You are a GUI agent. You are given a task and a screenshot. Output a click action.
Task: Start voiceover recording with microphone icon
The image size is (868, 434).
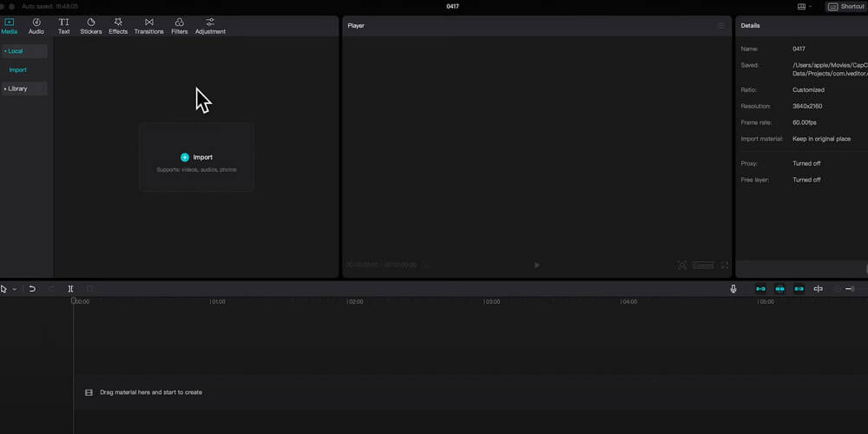(x=733, y=289)
